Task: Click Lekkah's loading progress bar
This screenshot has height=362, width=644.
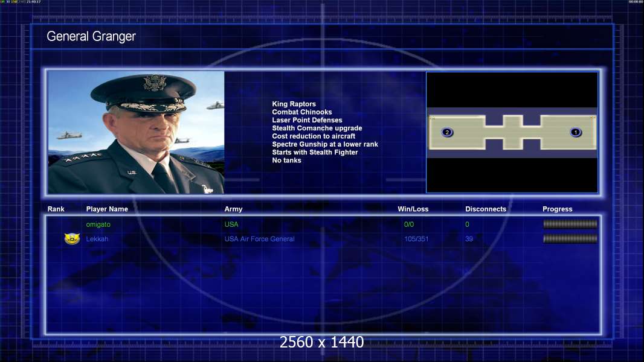Action: (570, 238)
